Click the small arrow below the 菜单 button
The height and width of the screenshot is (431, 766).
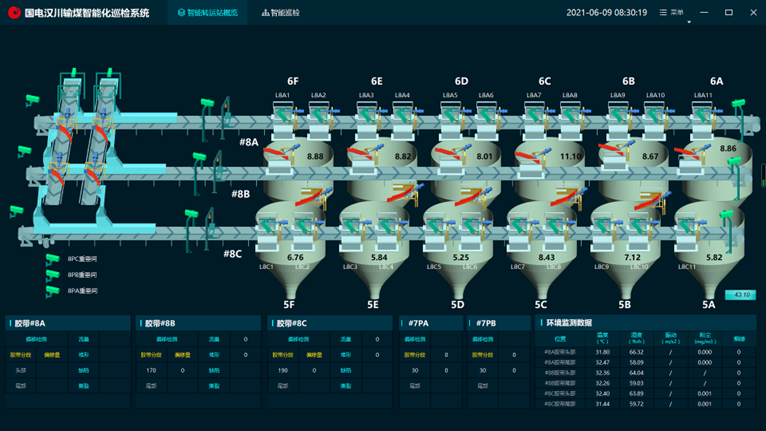click(x=689, y=21)
